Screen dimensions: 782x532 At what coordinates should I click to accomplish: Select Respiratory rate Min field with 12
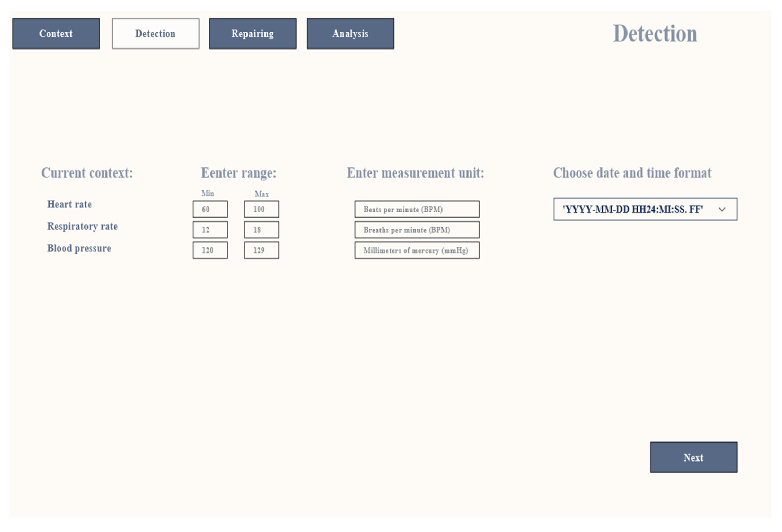point(210,230)
